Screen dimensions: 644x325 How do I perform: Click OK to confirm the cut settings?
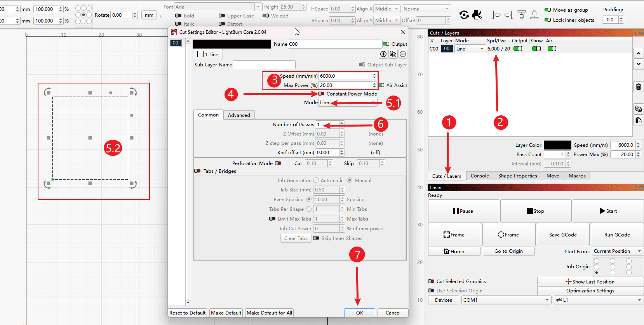(359, 313)
